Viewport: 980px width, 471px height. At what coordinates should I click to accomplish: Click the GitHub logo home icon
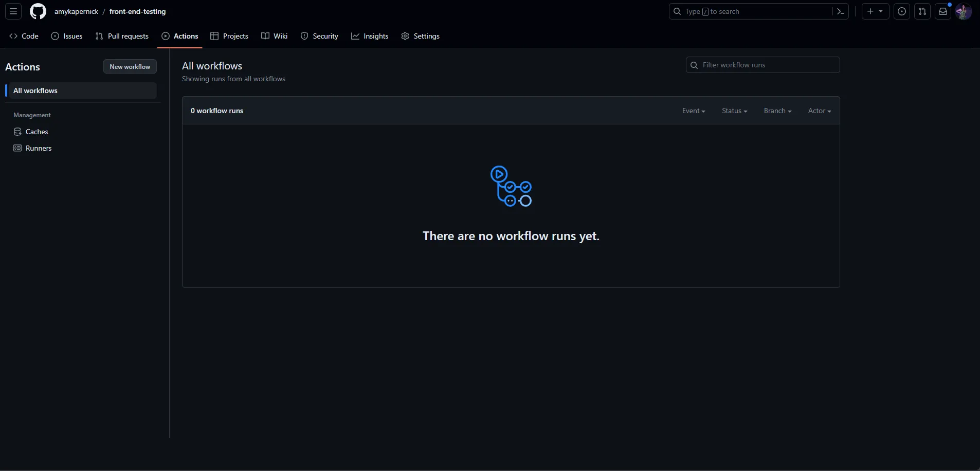click(x=38, y=11)
